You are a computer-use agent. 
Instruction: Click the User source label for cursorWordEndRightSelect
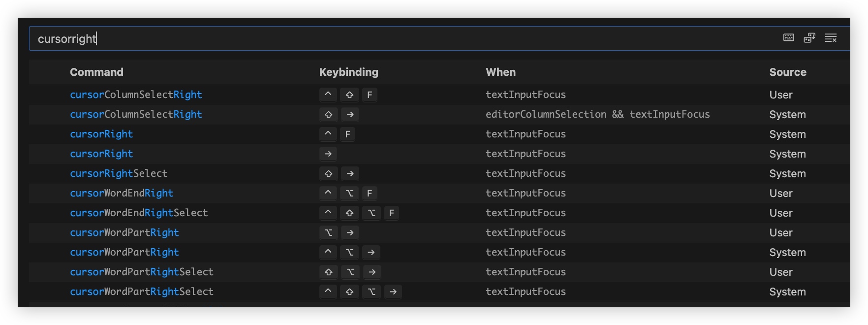coord(780,213)
